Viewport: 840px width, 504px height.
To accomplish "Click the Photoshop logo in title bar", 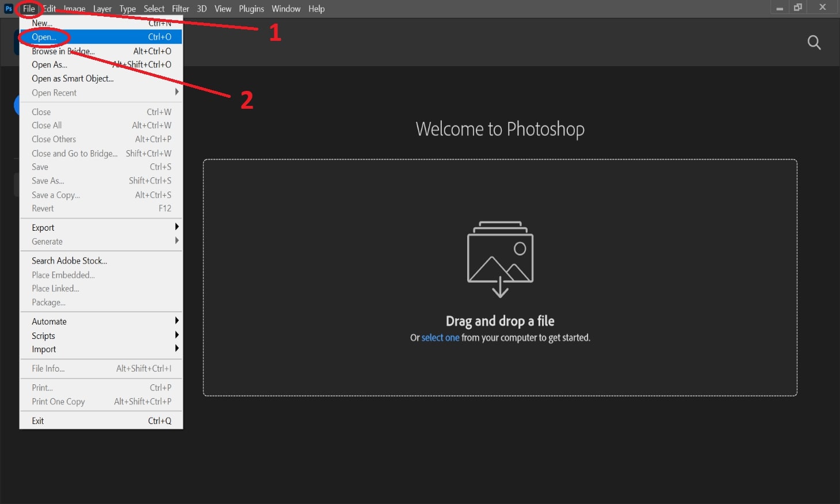I will tap(9, 9).
